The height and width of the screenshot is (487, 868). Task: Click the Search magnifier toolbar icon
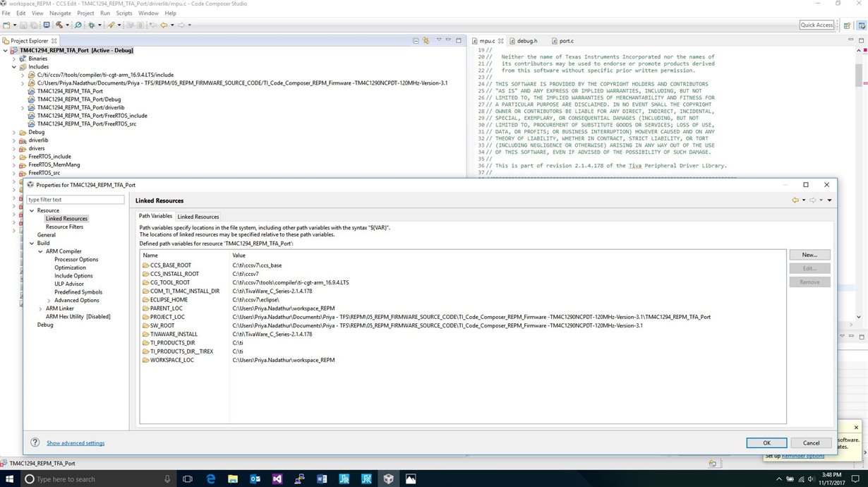[x=78, y=25]
